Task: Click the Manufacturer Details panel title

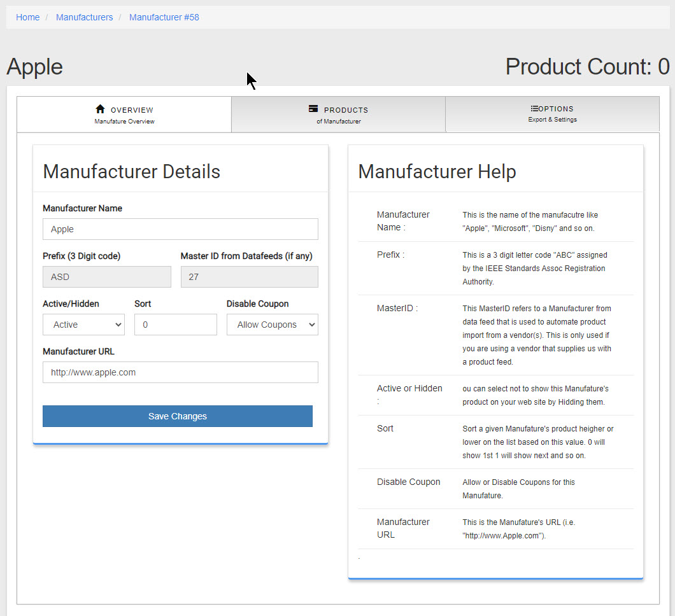Action: (x=131, y=171)
